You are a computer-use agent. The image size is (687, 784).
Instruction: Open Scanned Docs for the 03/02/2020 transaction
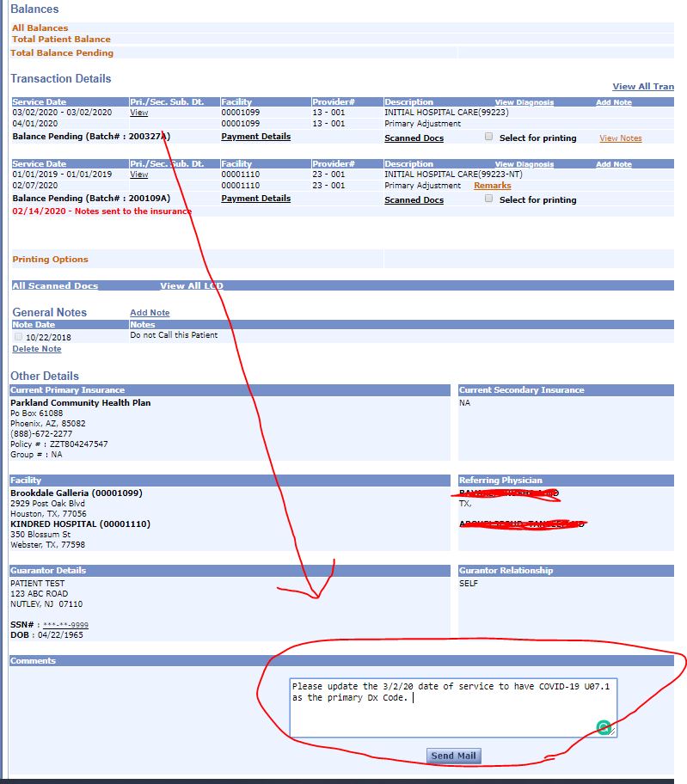tap(414, 138)
